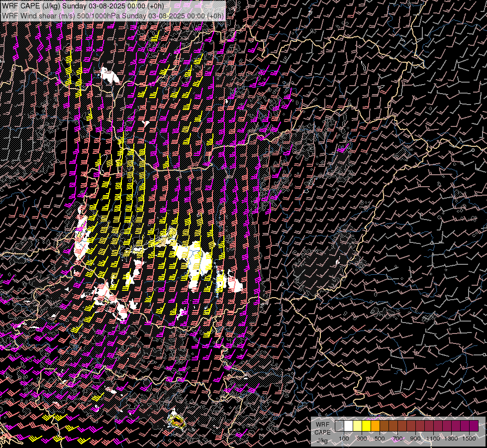Click the legend value 100
The height and width of the screenshot is (448, 487).
coord(344,439)
